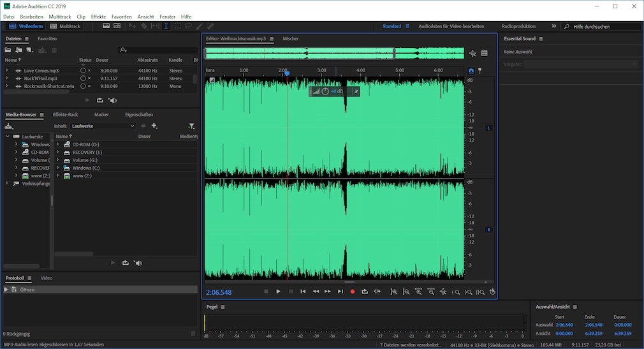Open Multitrack menu in menu bar
Screen dimensions: 644x349
coord(59,17)
